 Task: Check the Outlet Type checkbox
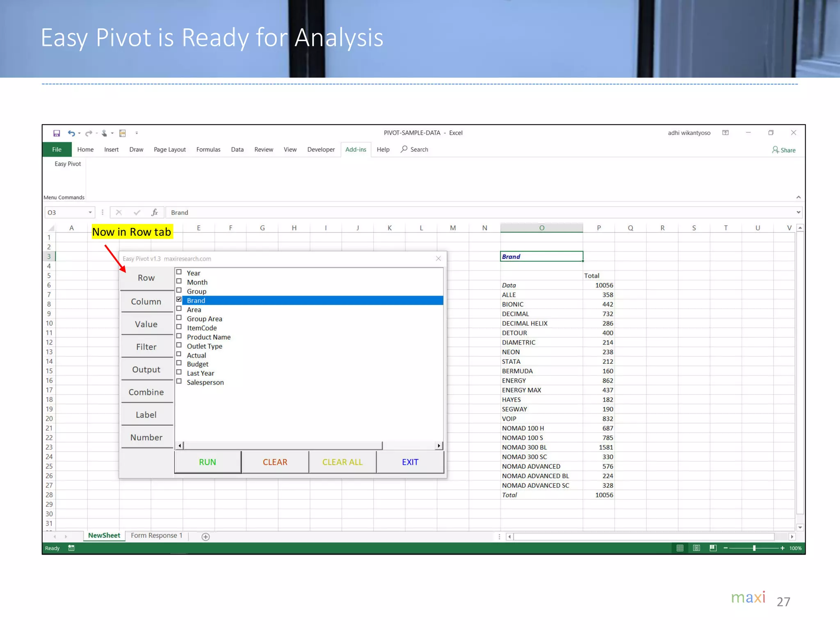click(x=179, y=345)
